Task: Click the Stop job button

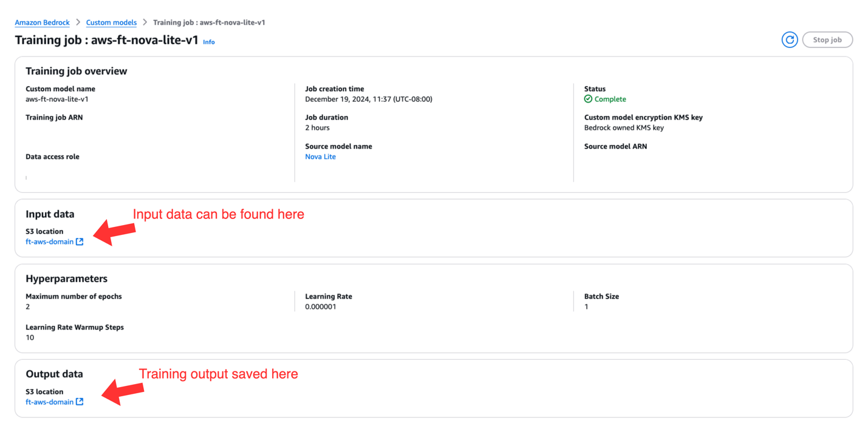Action: (x=827, y=40)
